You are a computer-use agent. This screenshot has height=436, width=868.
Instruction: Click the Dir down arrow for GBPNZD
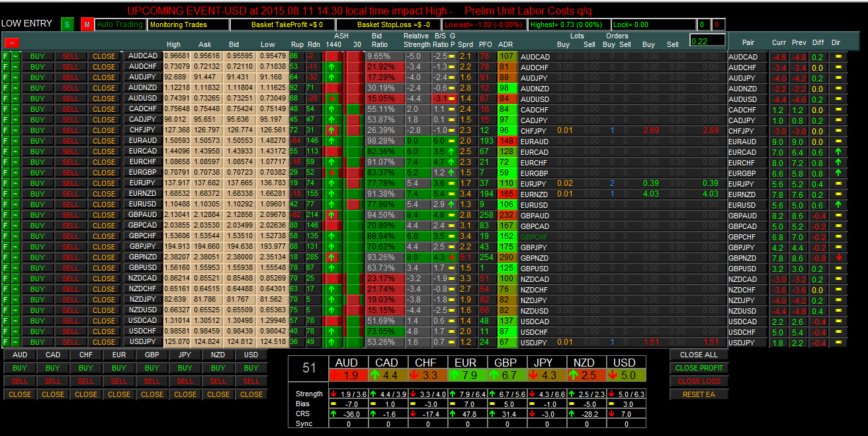coord(838,258)
